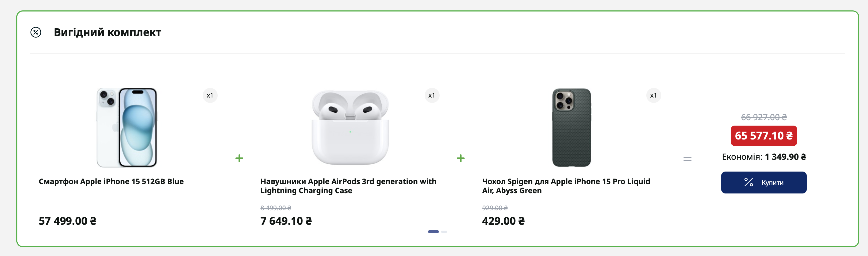
Task: Open the AirPods 3rd generation product image
Action: pyautogui.click(x=350, y=127)
